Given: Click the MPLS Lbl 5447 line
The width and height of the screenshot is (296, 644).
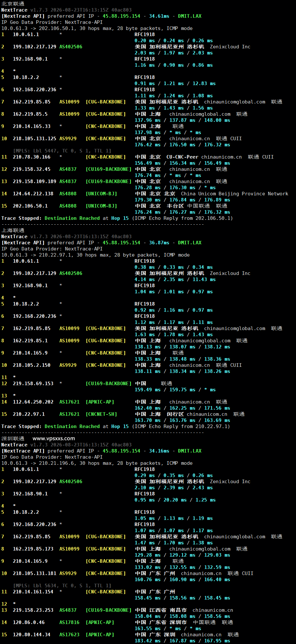Looking at the screenshot, I should (x=62, y=151).
